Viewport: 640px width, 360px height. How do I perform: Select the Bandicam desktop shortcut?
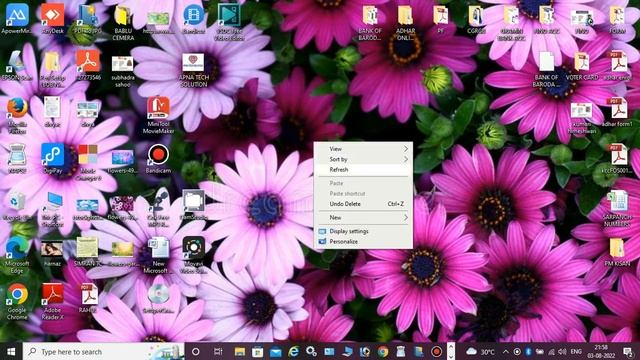pyautogui.click(x=158, y=158)
